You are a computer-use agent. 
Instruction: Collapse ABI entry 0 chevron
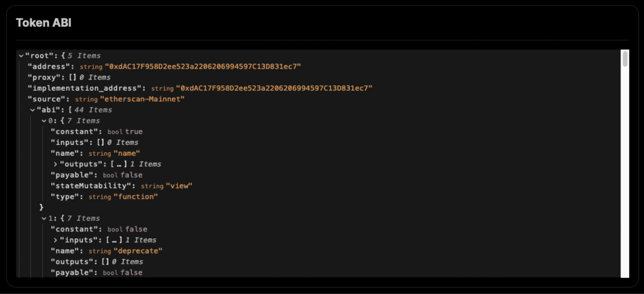44,121
